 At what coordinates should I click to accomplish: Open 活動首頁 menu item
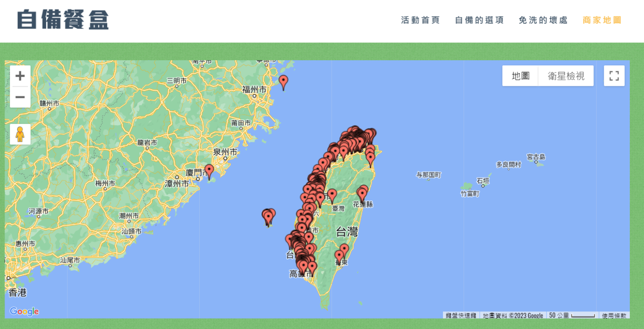(420, 20)
